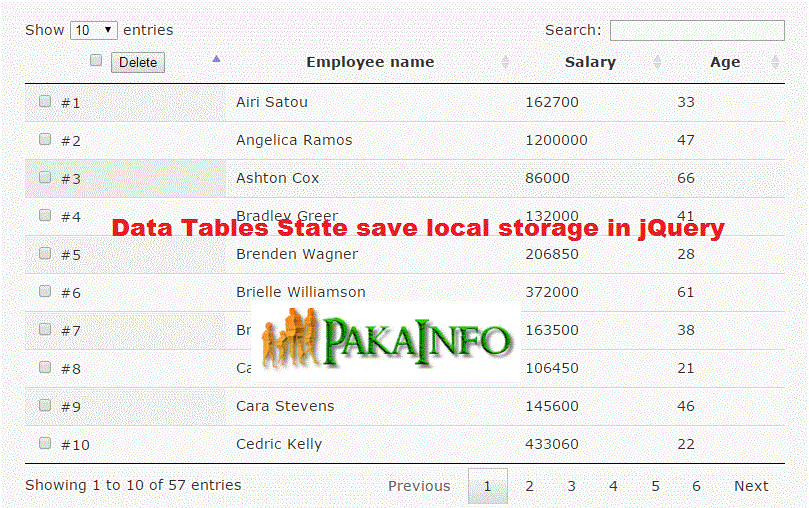Select the checkbox for row #3
This screenshot has height=508, width=809.
tap(45, 177)
